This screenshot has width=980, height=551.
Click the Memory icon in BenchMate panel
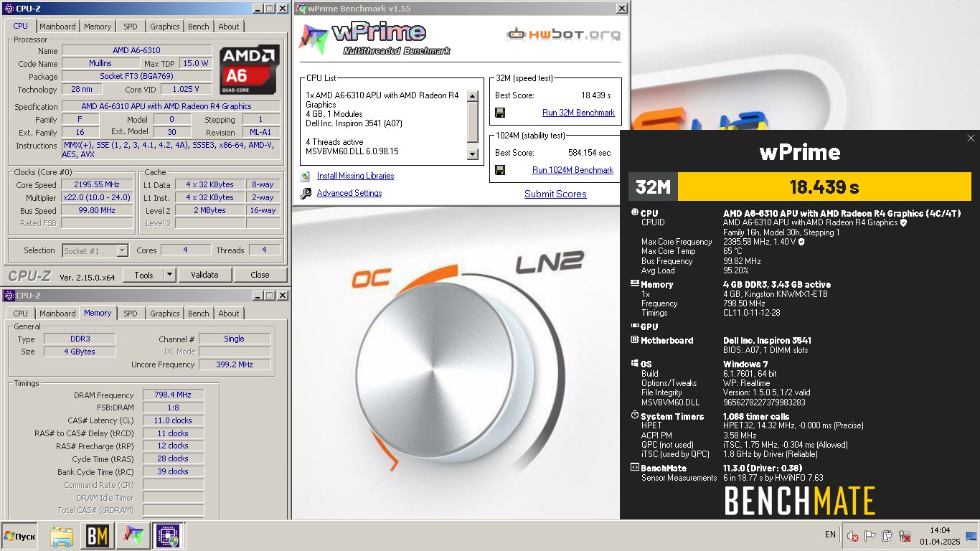634,284
